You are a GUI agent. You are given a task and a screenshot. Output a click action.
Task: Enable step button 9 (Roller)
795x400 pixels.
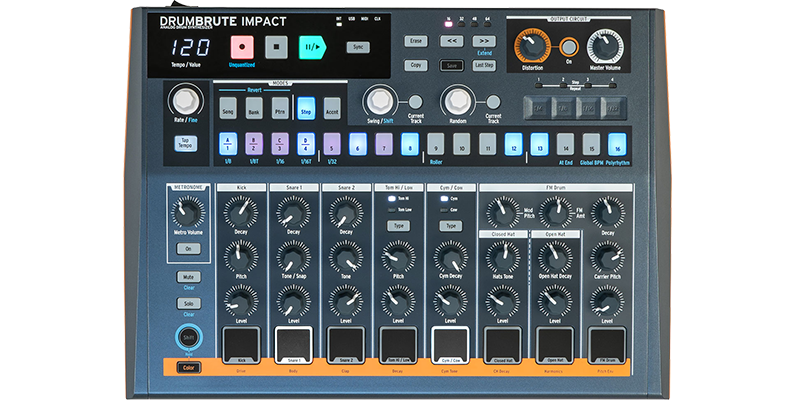[436, 144]
